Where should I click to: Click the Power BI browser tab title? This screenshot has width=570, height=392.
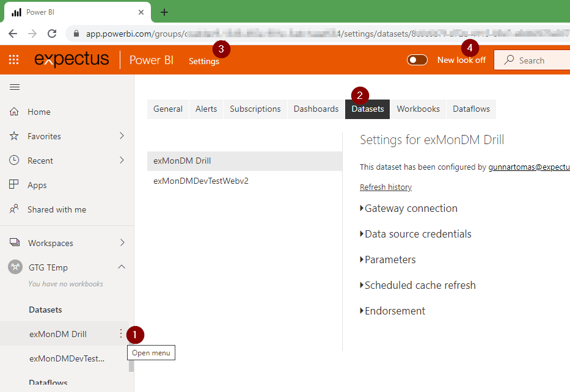(x=40, y=12)
